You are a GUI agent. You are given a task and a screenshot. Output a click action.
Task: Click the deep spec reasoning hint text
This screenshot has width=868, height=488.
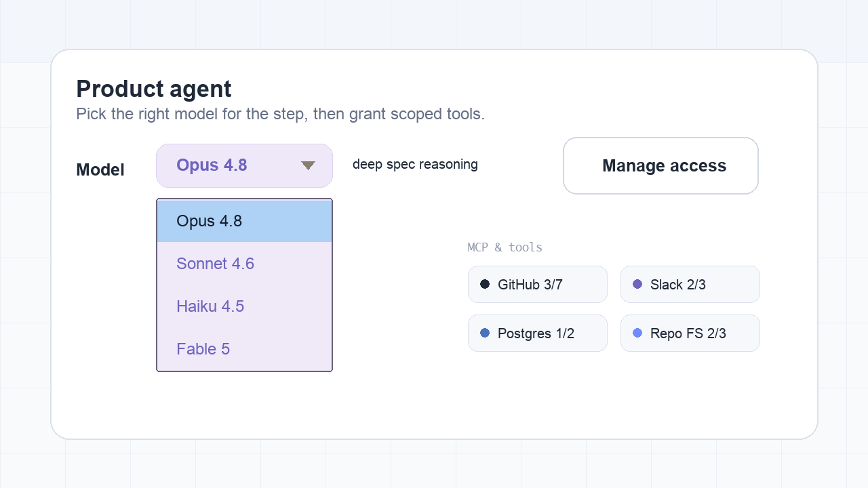click(x=415, y=164)
